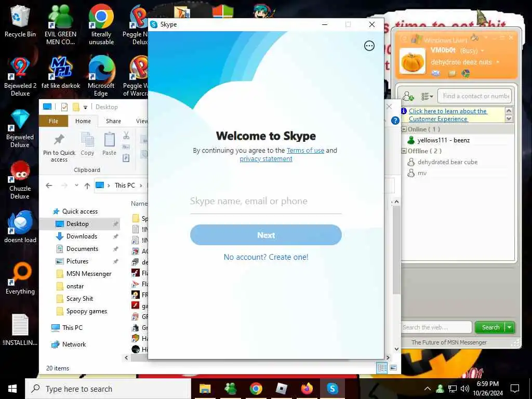
Task: Open the Busy status dropdown in Messenger
Action: (x=482, y=51)
